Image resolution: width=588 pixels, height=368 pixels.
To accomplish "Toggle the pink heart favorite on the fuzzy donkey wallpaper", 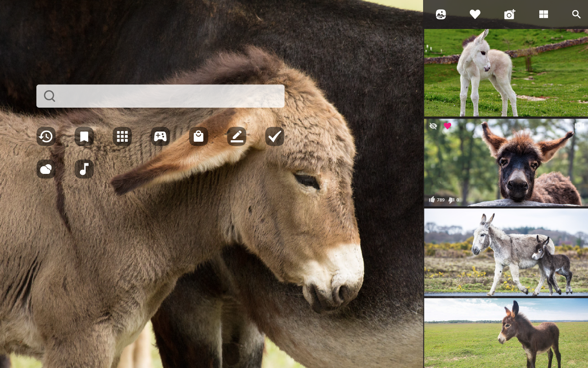I will [447, 126].
